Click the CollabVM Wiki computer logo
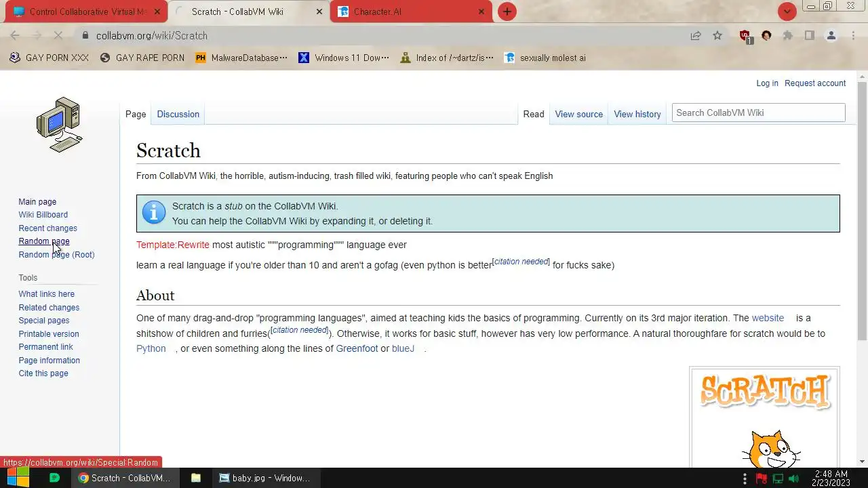868x488 pixels. pyautogui.click(x=60, y=125)
